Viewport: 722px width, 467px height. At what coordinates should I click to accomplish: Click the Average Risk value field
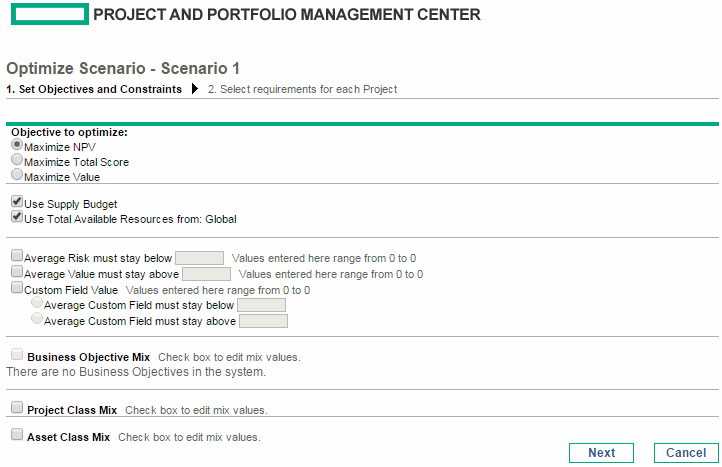click(x=199, y=258)
